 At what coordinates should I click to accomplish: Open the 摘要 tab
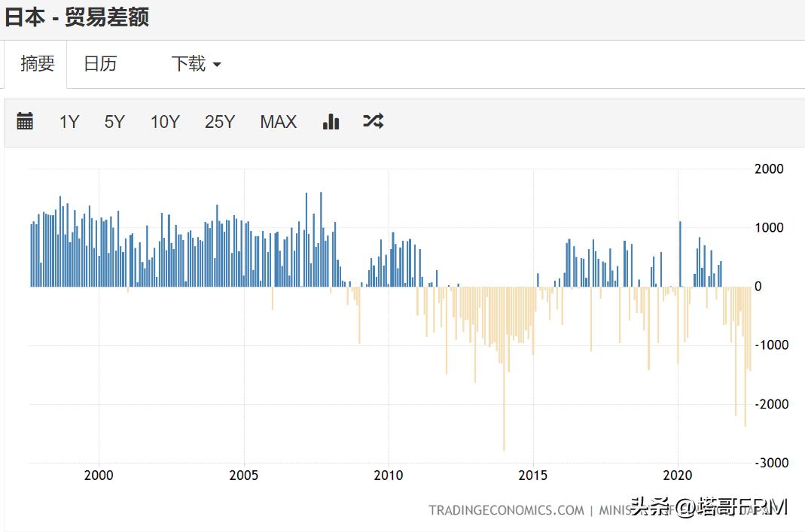[x=38, y=64]
